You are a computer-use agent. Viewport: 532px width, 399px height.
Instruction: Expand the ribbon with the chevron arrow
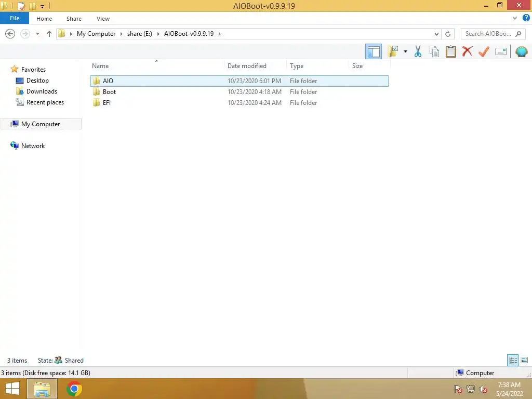515,18
